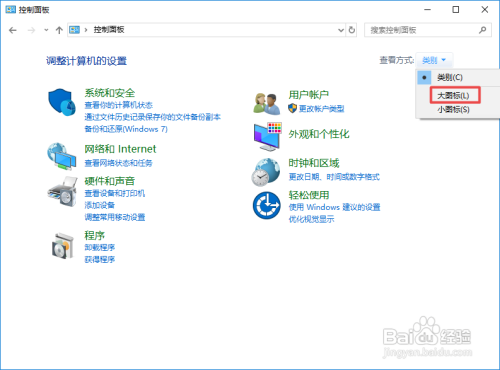
Task: Open 网络和 Internet category heading
Action: click(x=120, y=149)
